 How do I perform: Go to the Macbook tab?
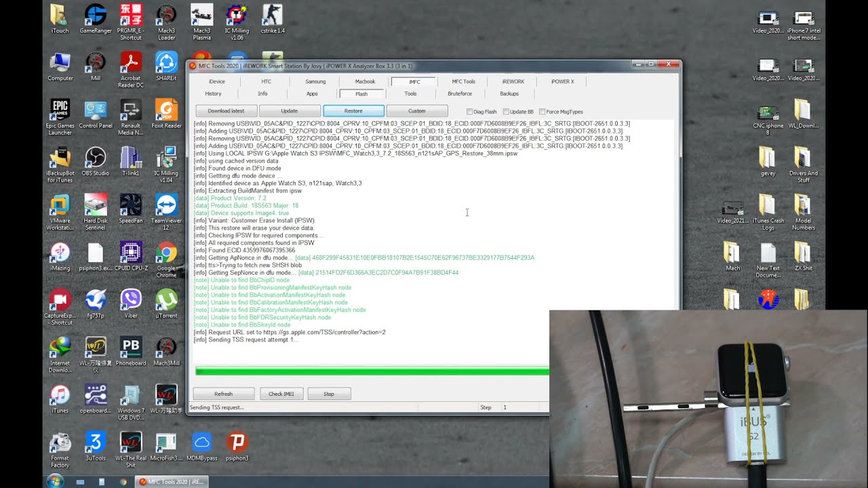click(x=365, y=81)
